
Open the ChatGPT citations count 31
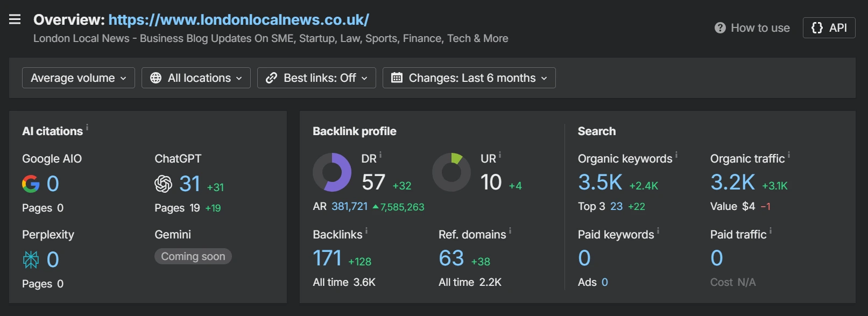[x=190, y=184]
